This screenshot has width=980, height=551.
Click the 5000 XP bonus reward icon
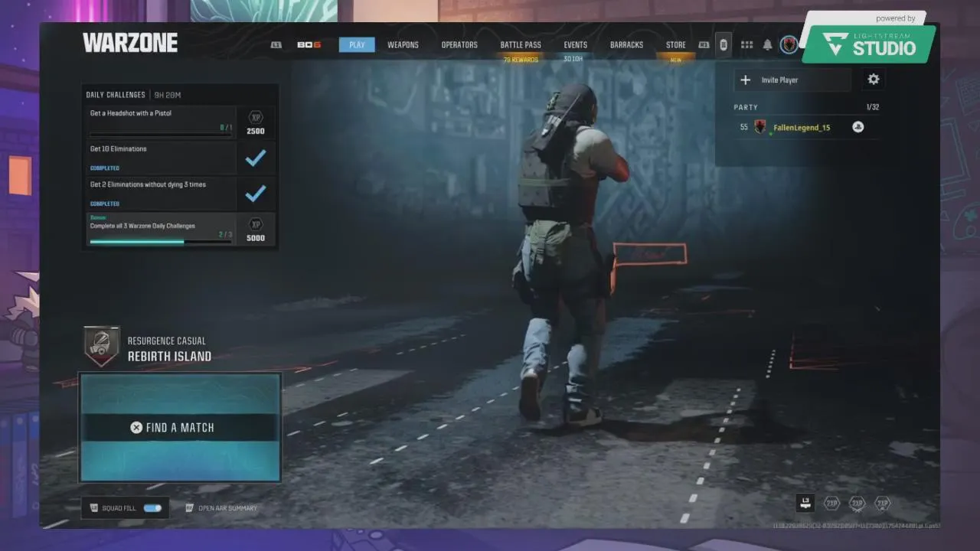pyautogui.click(x=256, y=224)
